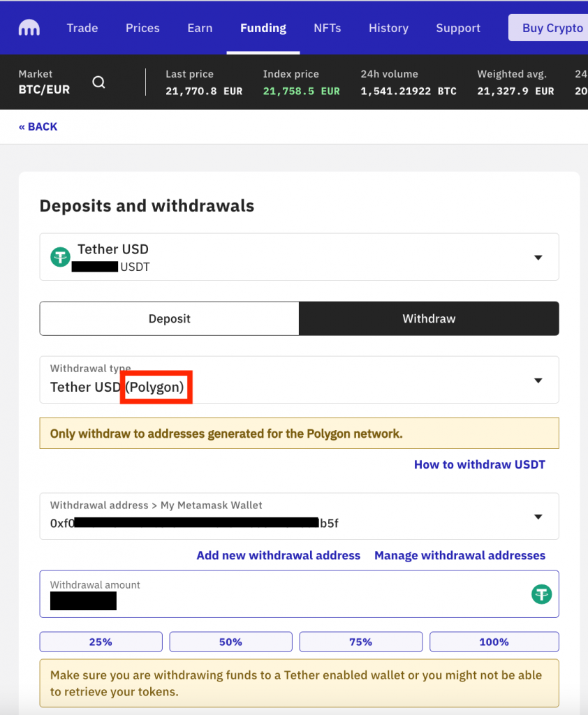
Task: Click the market search magnifier icon
Action: click(x=99, y=82)
